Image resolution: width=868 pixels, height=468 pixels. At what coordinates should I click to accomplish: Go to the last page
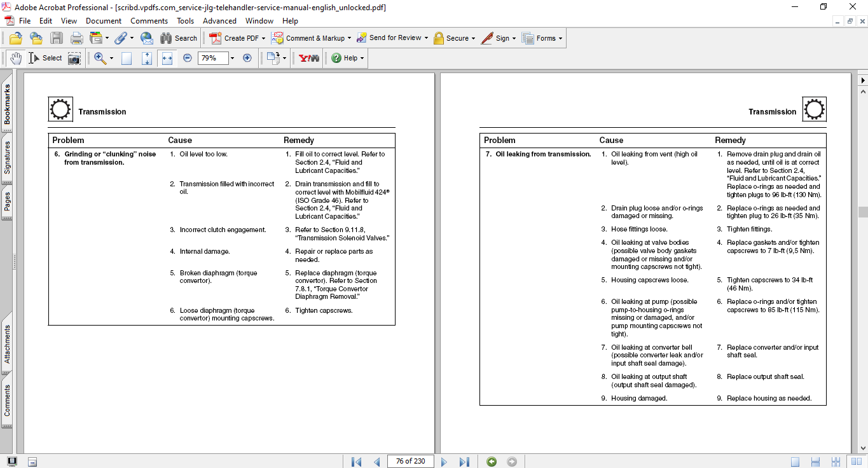(x=464, y=462)
